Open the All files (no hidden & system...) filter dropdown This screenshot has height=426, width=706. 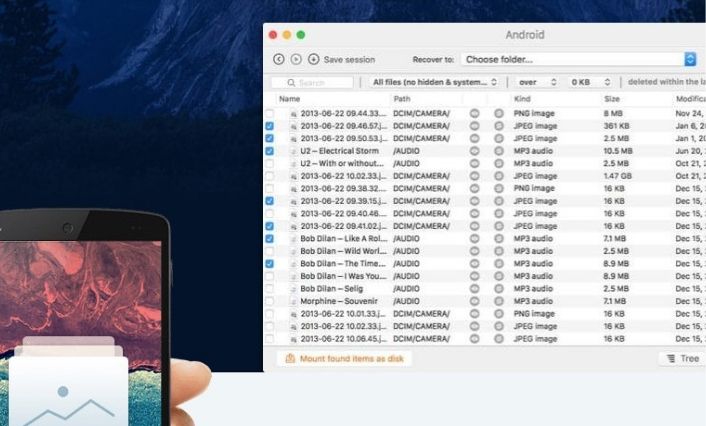point(434,82)
